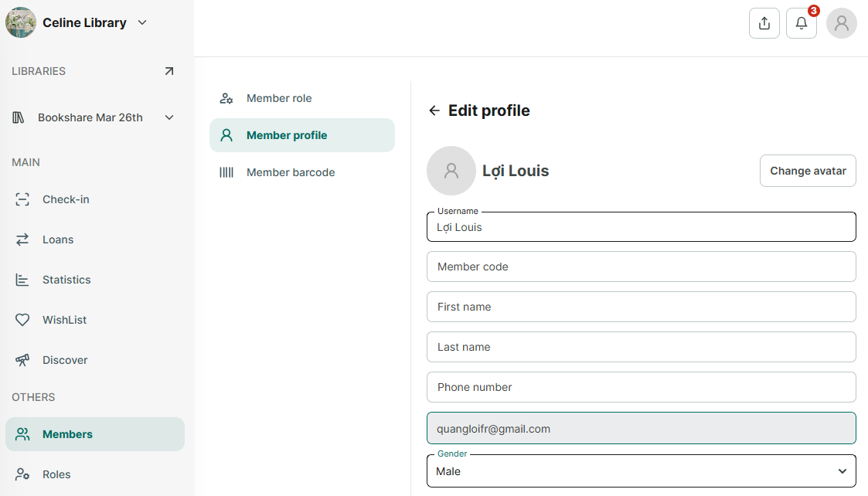Click the Statistics chart icon
The height and width of the screenshot is (496, 868).
(22, 280)
